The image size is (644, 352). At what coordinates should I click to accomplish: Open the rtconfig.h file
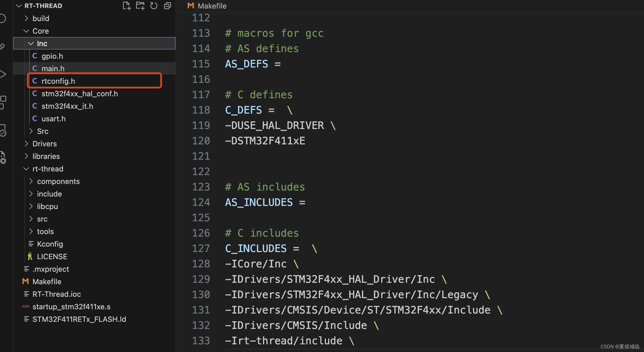pyautogui.click(x=58, y=81)
